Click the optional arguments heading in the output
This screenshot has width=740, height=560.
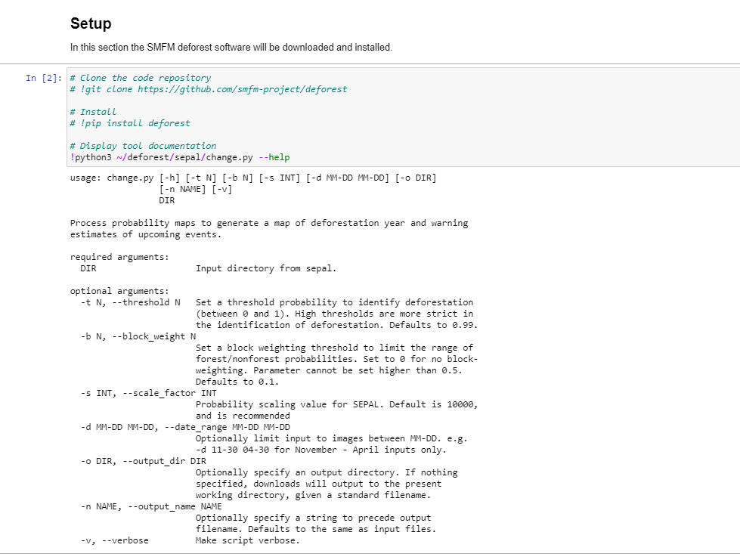(x=119, y=291)
